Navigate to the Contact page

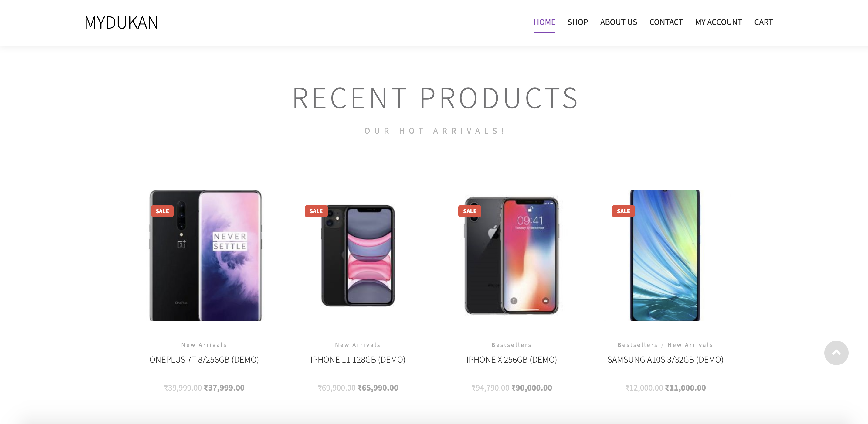pyautogui.click(x=666, y=22)
